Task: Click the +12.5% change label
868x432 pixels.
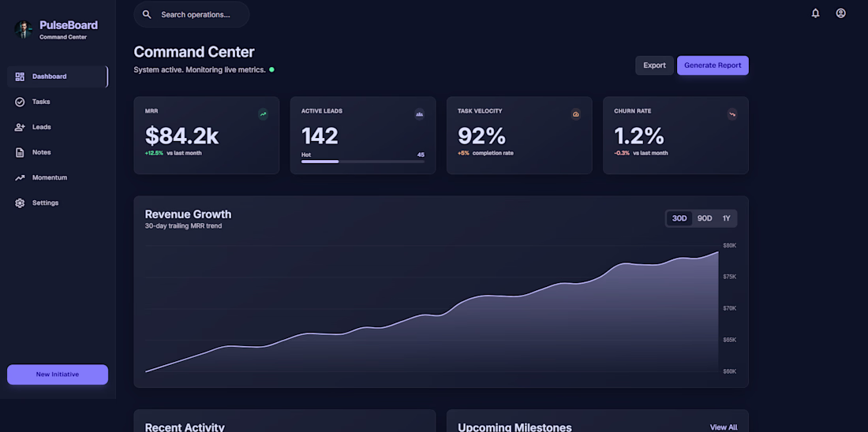Action: pos(154,153)
